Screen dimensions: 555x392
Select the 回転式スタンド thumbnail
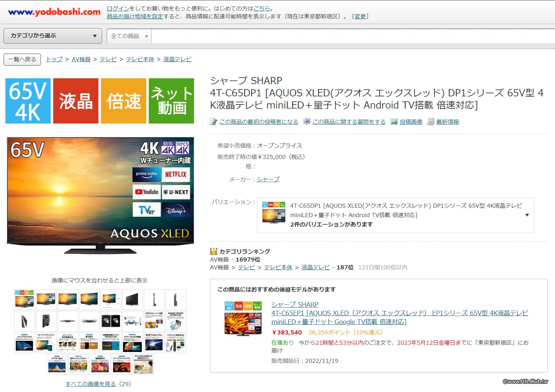click(143, 364)
